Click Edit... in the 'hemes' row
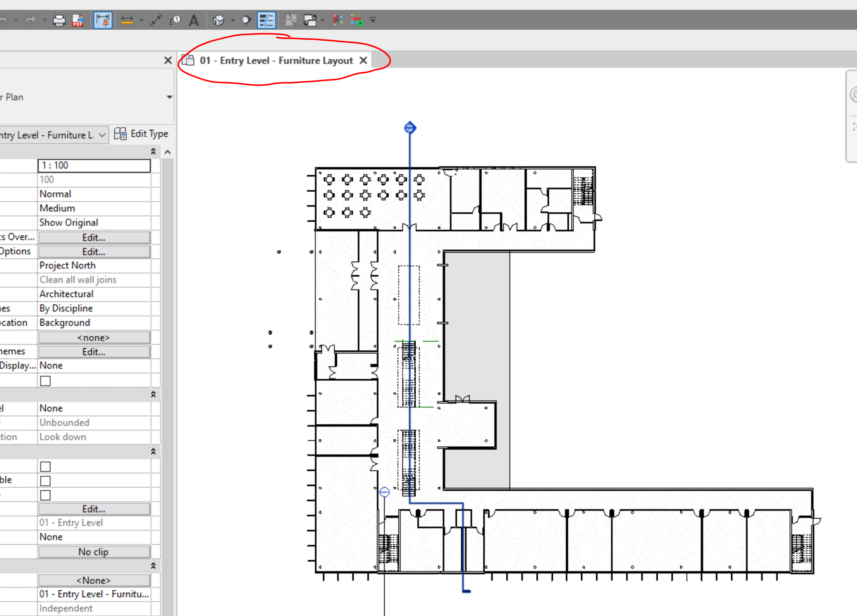 click(x=94, y=352)
